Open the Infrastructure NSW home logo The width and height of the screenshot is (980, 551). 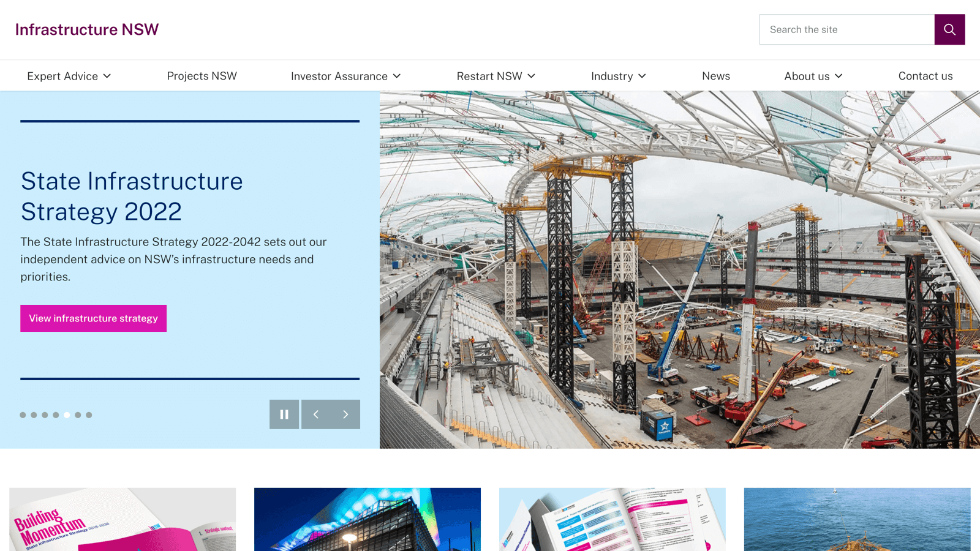87,29
